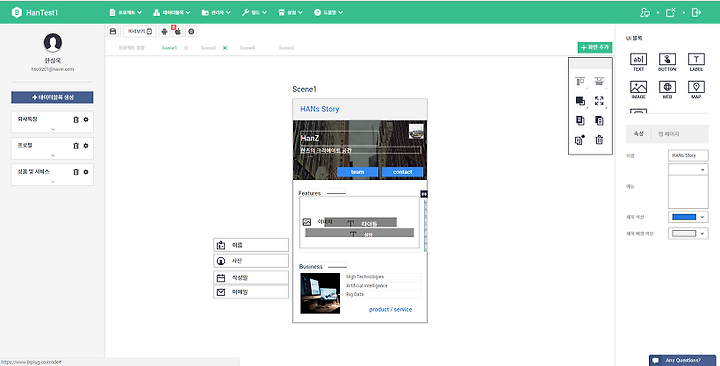Click the align center icon in the tool panel
720x366 pixels.
point(599,82)
